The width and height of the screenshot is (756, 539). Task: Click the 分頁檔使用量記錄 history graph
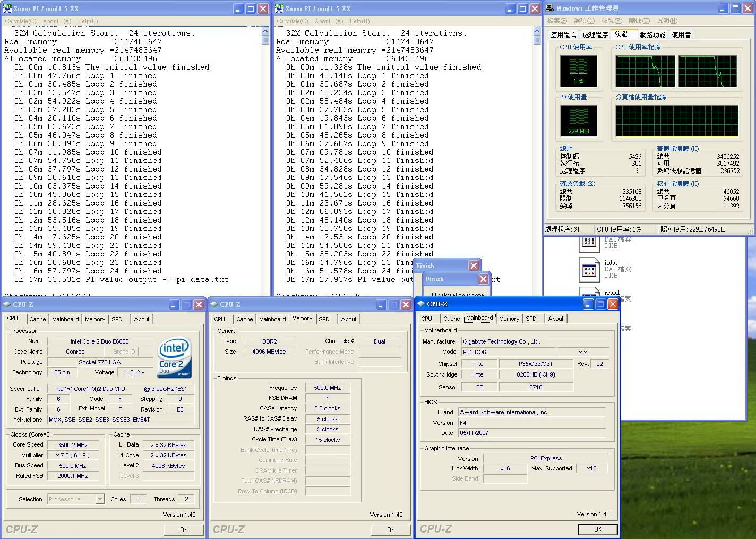pyautogui.click(x=676, y=120)
